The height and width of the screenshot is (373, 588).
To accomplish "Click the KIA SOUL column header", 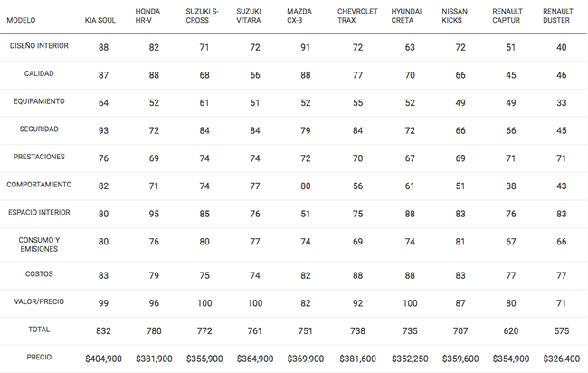I will pos(100,20).
